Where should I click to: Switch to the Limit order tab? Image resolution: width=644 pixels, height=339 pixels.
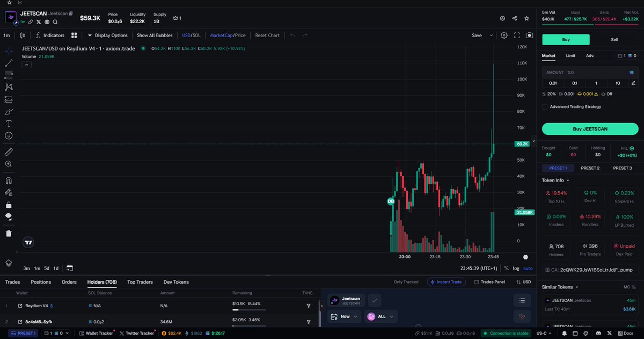570,55
